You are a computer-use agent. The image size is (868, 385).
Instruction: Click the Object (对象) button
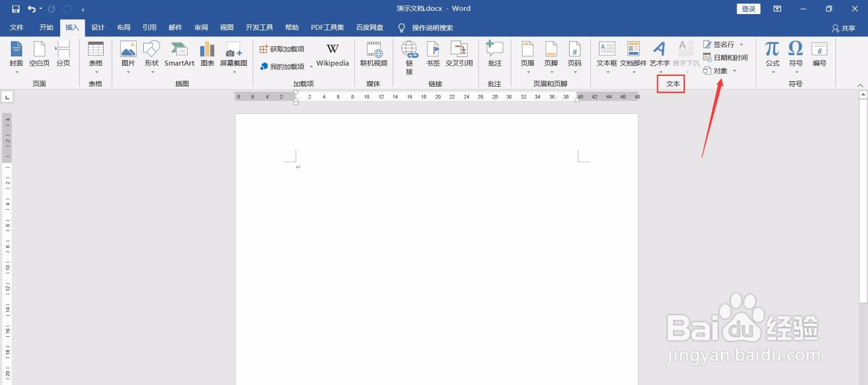click(x=716, y=71)
